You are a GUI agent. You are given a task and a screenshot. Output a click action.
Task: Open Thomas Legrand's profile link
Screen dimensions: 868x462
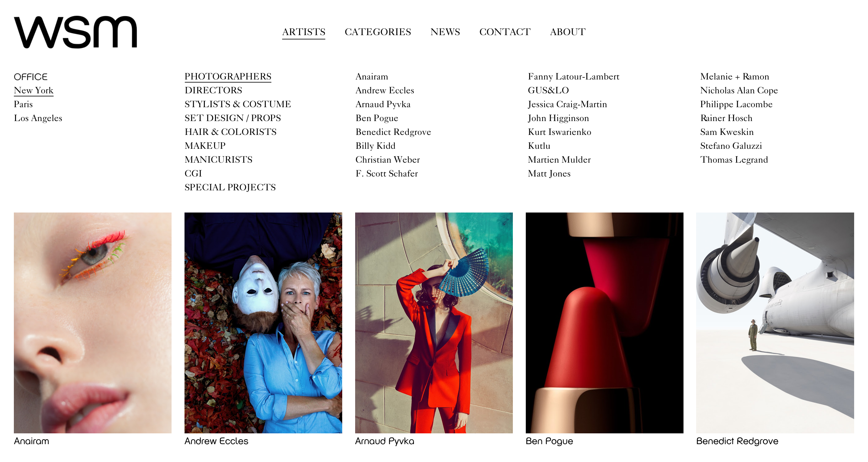pyautogui.click(x=734, y=160)
